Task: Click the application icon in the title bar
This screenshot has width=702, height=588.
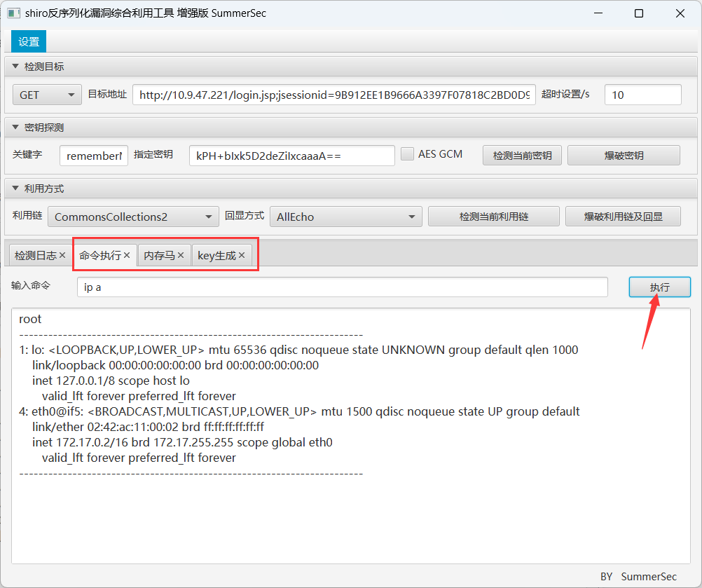Action: coord(13,13)
